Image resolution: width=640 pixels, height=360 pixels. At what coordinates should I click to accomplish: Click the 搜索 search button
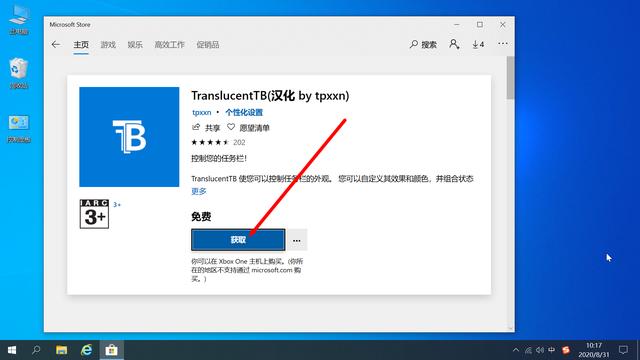423,44
